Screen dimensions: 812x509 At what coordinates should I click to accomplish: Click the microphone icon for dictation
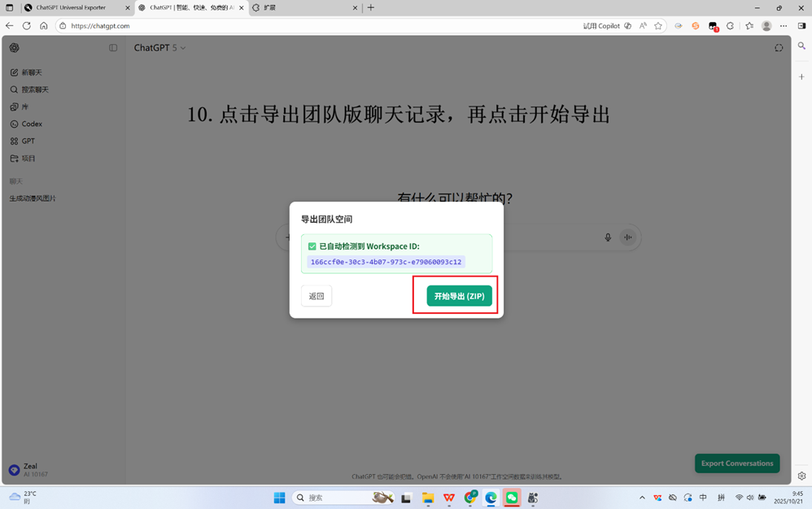608,237
